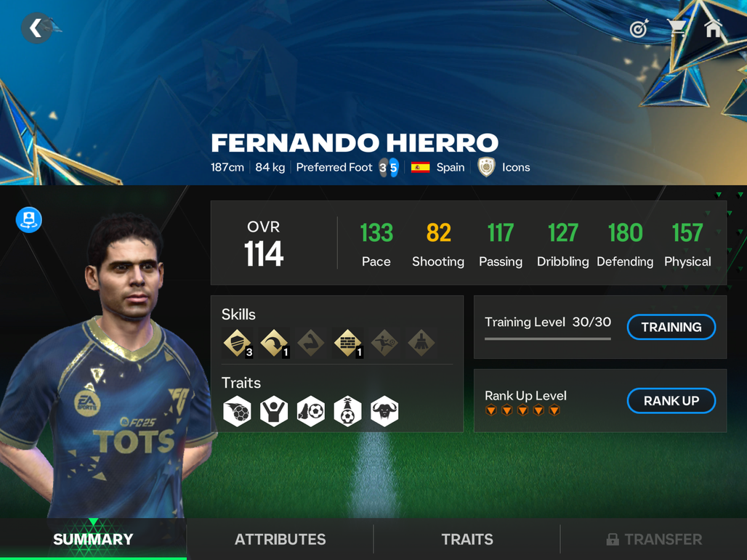Select the shield skill with level 3
The image size is (747, 560).
tap(237, 342)
